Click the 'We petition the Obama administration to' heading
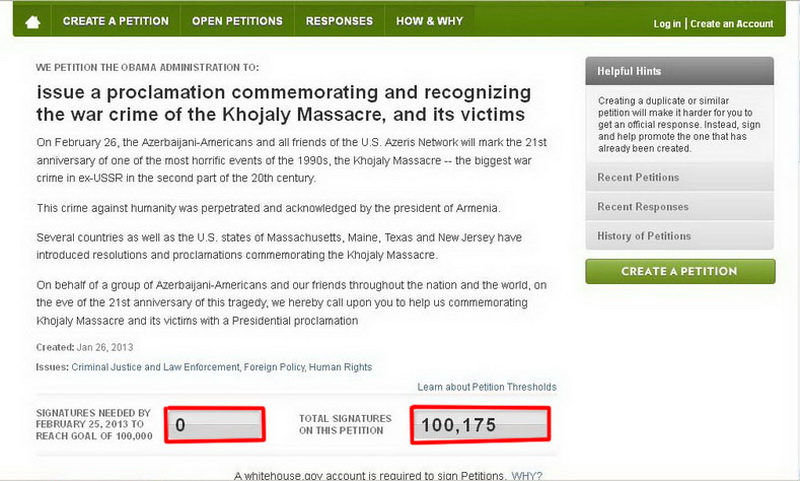The width and height of the screenshot is (800, 481). click(147, 67)
